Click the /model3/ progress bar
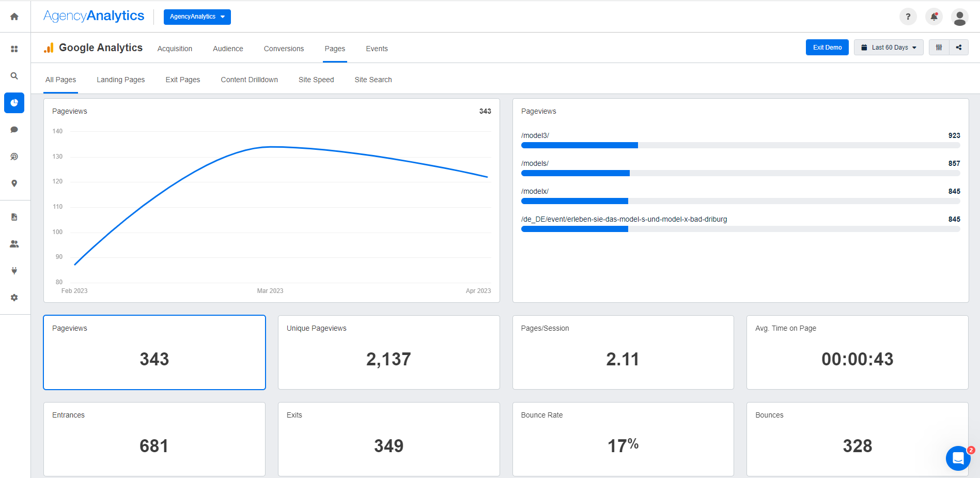Image resolution: width=980 pixels, height=478 pixels. (741, 146)
